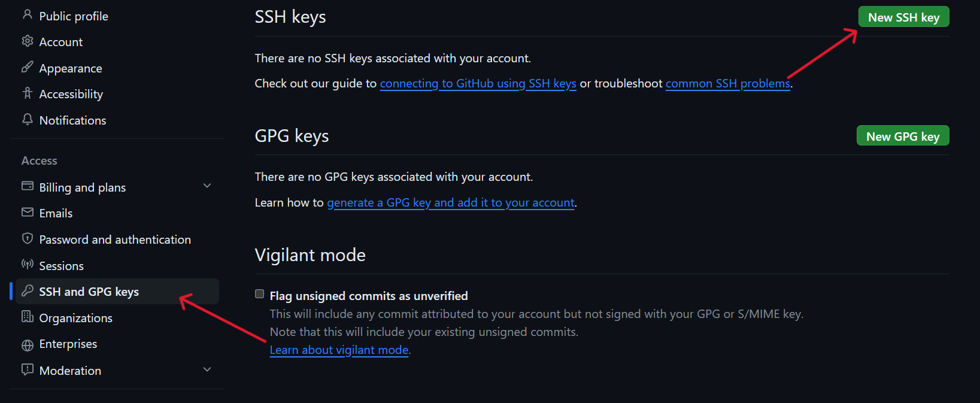Image resolution: width=980 pixels, height=403 pixels.
Task: Click the Sessions broadcast icon
Action: pos(28,264)
